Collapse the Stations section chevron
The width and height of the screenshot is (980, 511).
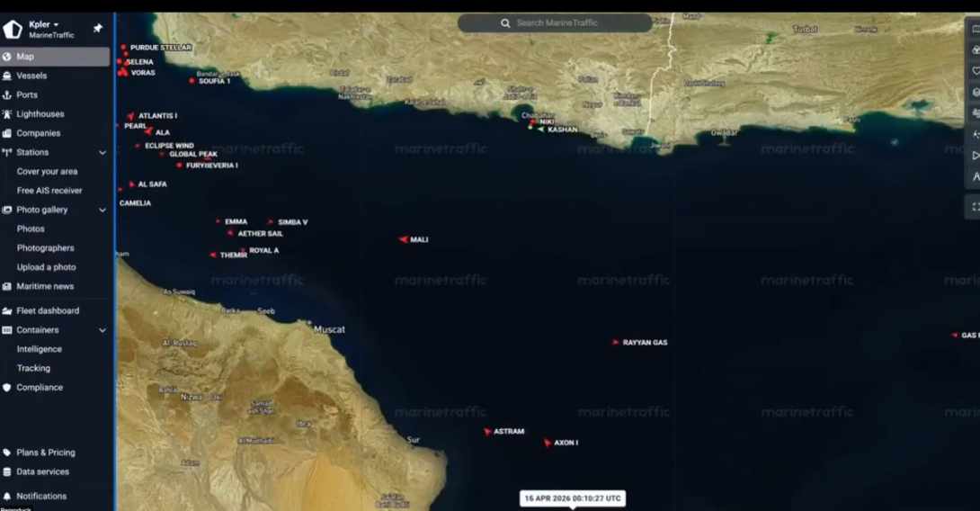102,153
